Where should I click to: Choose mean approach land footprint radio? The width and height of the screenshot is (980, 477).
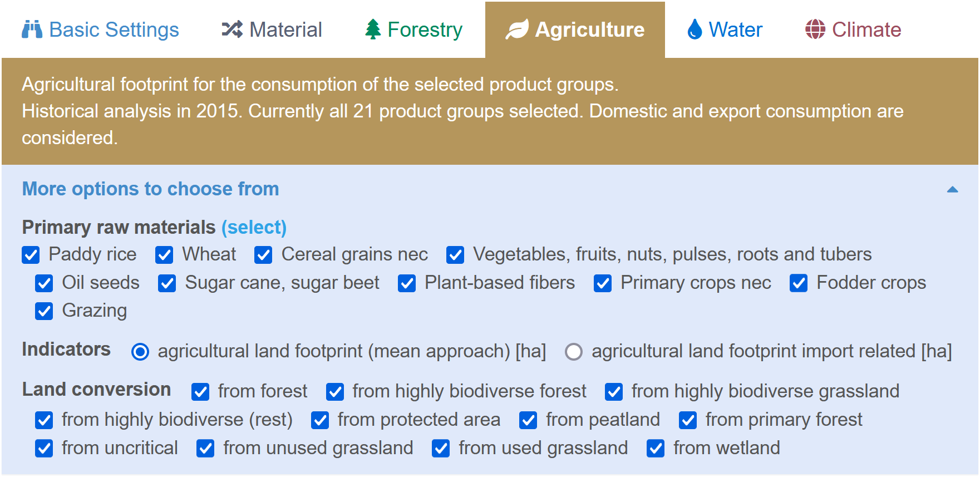(140, 352)
